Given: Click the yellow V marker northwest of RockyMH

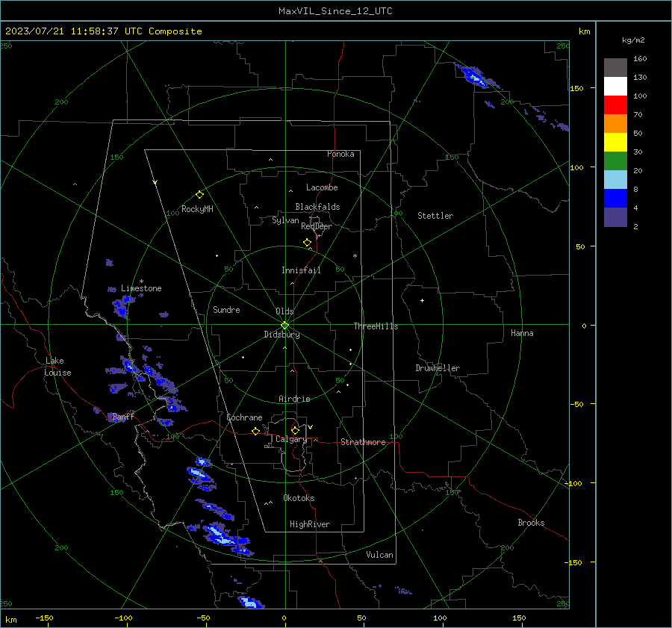Looking at the screenshot, I should point(155,182).
